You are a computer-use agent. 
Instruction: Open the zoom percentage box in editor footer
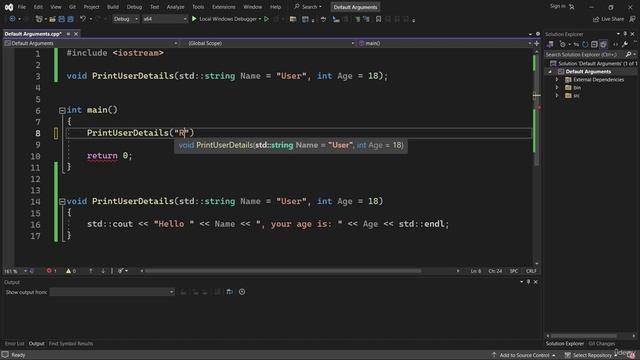16,271
